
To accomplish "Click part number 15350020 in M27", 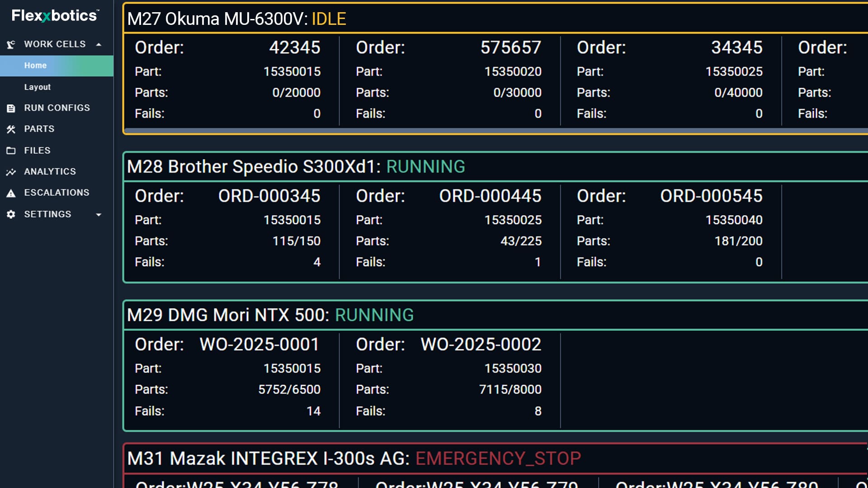I will (513, 71).
